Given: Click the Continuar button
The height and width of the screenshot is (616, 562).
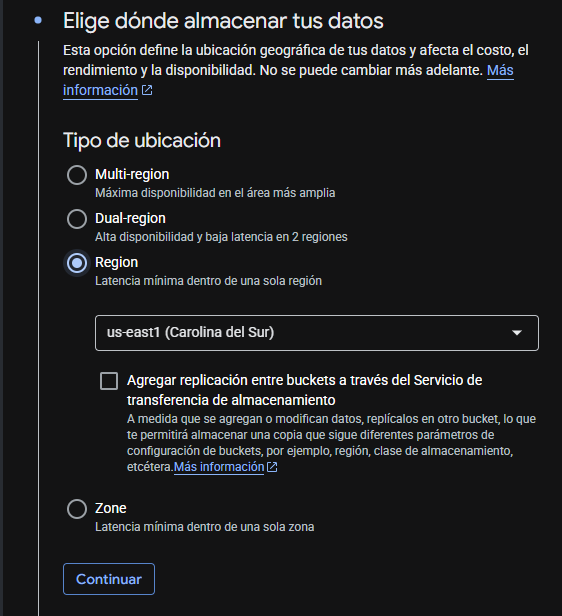Looking at the screenshot, I should click(x=109, y=579).
